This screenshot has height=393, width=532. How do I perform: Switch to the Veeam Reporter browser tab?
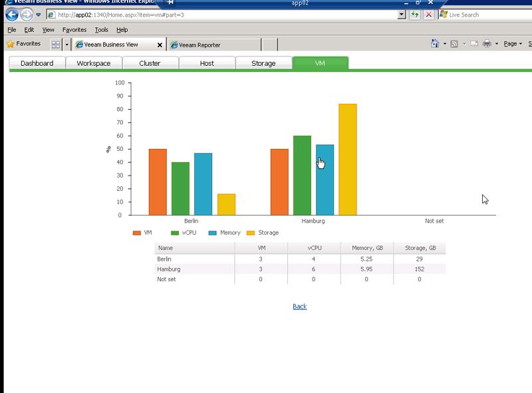pos(213,45)
